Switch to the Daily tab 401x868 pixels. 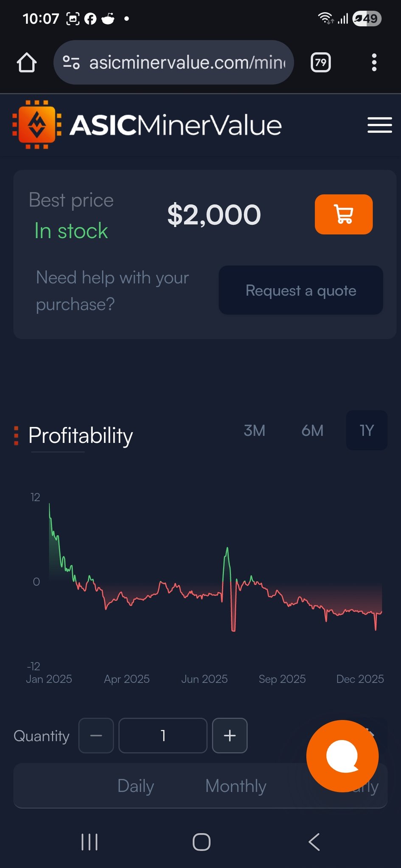click(135, 786)
